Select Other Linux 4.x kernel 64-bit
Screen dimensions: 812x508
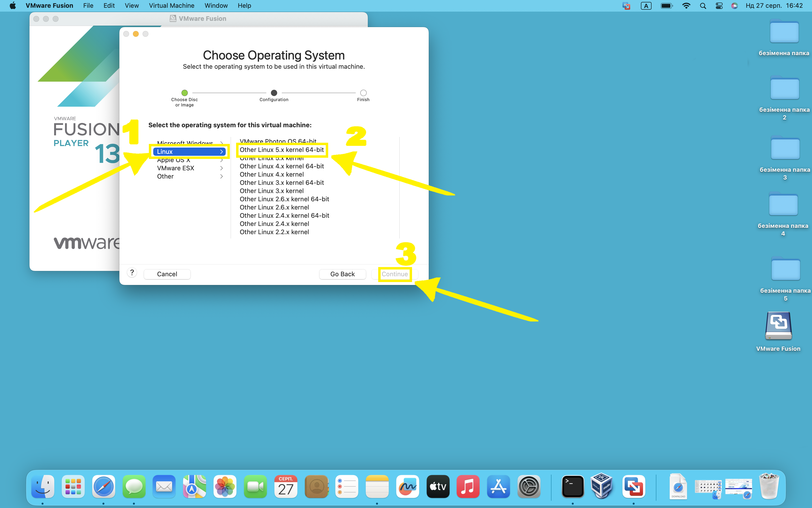(282, 166)
